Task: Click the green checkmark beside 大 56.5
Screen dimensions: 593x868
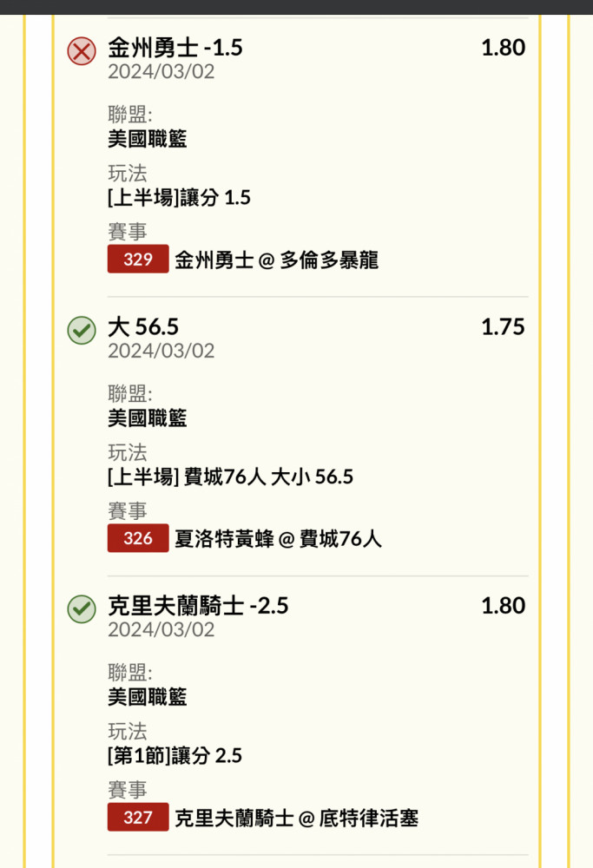Action: click(x=82, y=331)
